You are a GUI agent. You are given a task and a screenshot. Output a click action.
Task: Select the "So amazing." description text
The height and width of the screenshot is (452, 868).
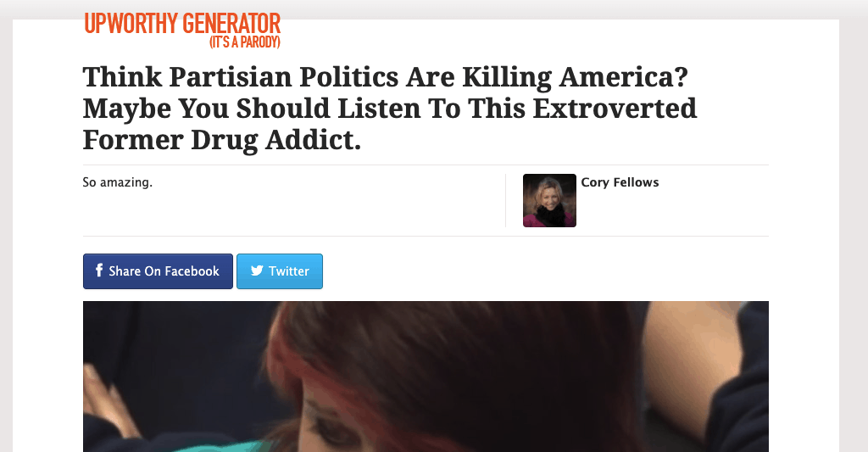pos(117,182)
